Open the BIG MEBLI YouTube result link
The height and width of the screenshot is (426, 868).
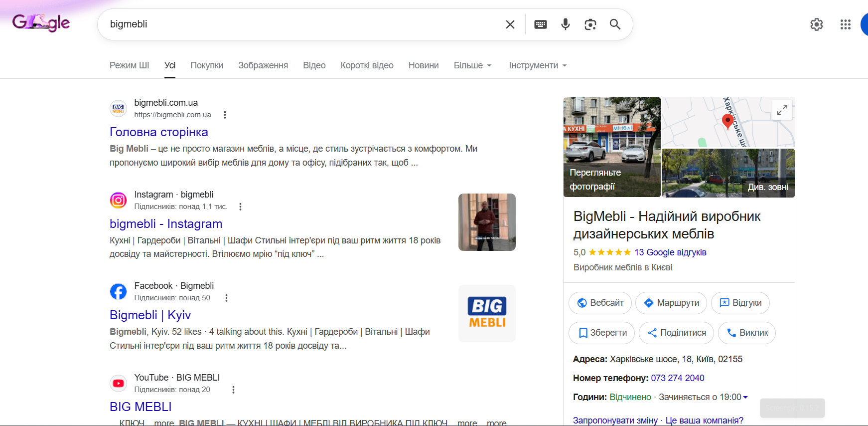pos(141,407)
